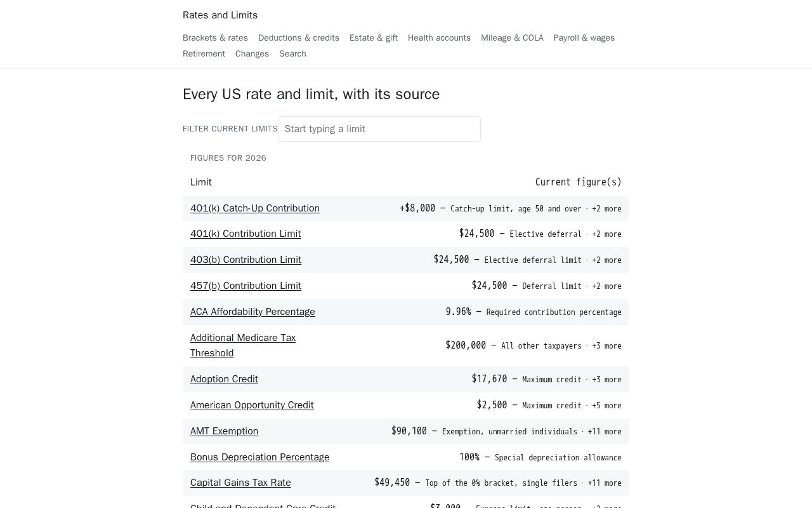Open 401(k) Contribution Limit link
Image resolution: width=812 pixels, height=508 pixels.
coord(246,234)
